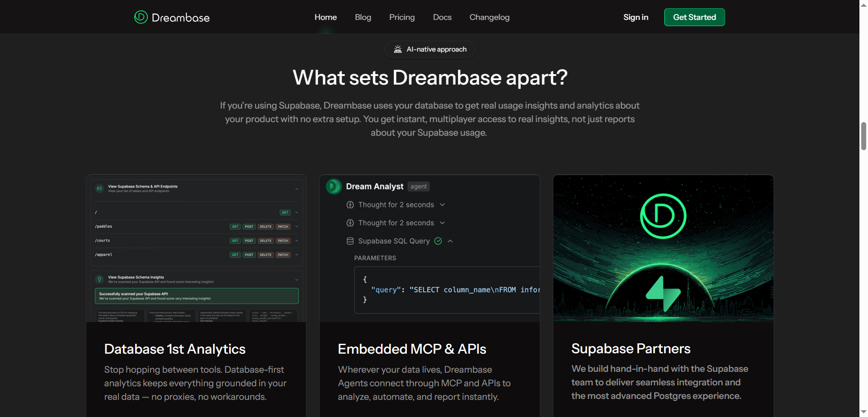This screenshot has height=417, width=868.
Task: Collapse the View Supabase Schema & API Endpoints section
Action: pos(297,189)
